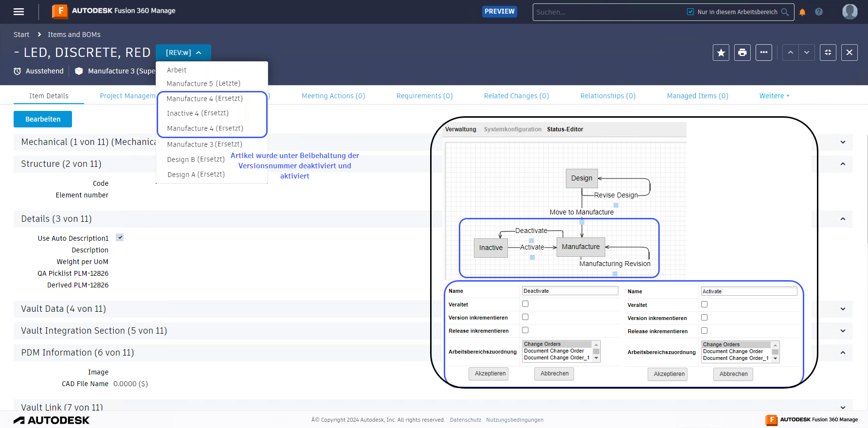Print the item using the printer icon
Screen dimensions: 868x428
click(742, 53)
